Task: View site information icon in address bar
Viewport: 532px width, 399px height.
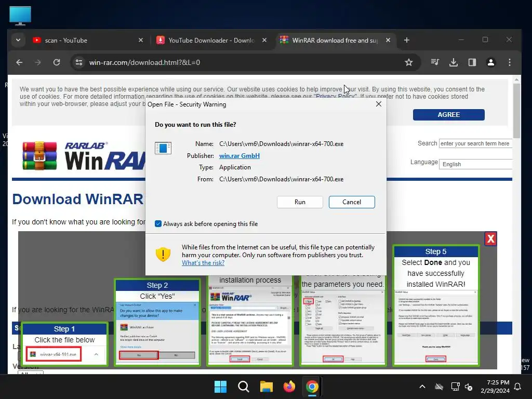Action: (x=79, y=62)
